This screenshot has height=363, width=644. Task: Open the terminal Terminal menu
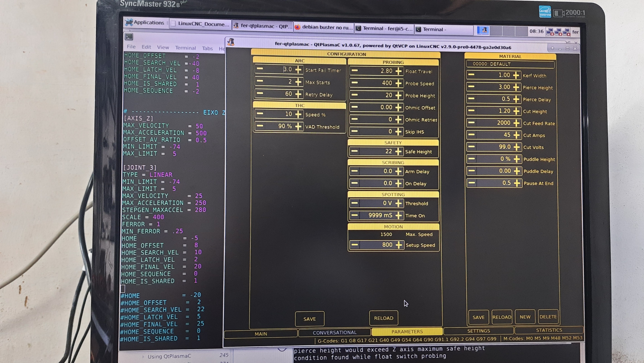pos(185,48)
